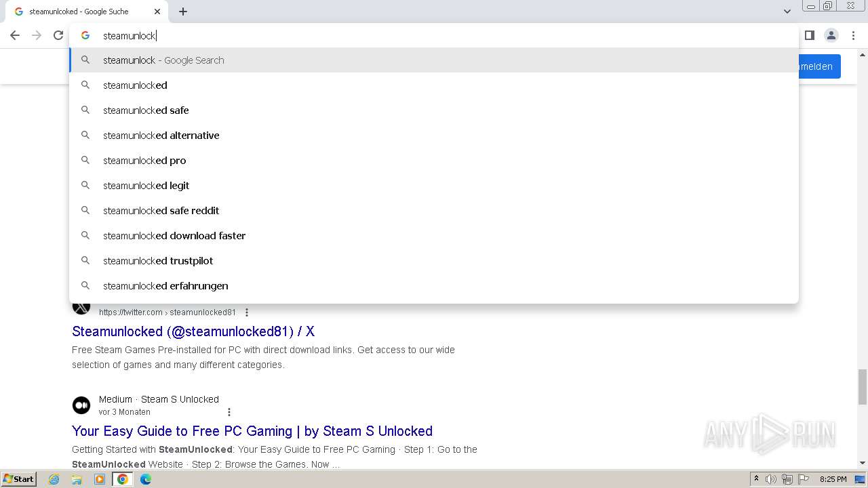Pick the 'steamunlocked legit' suggestion
Viewport: 868px width, 488px height.
[x=434, y=186]
